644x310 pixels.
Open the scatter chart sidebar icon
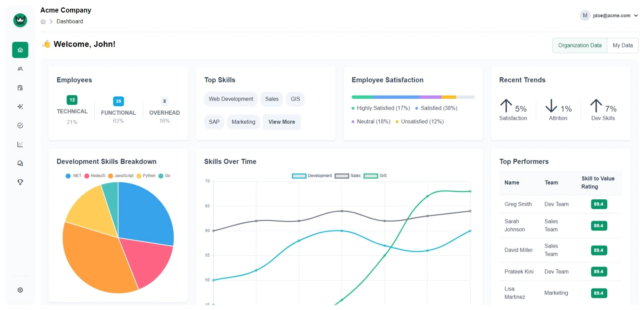tap(20, 145)
